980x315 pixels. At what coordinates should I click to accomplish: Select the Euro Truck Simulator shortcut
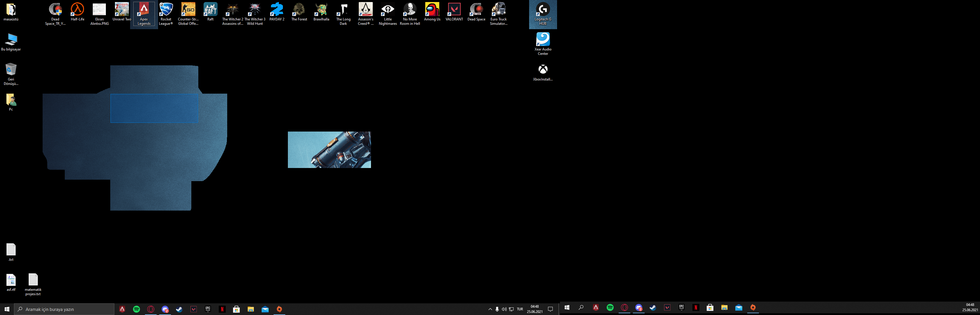tap(498, 10)
